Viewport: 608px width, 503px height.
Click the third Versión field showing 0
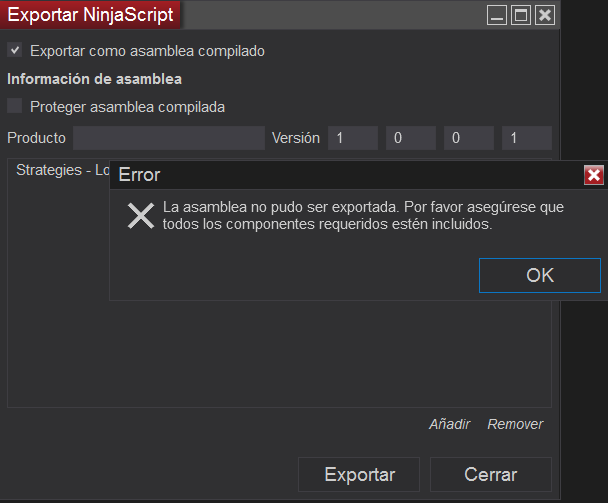click(469, 138)
